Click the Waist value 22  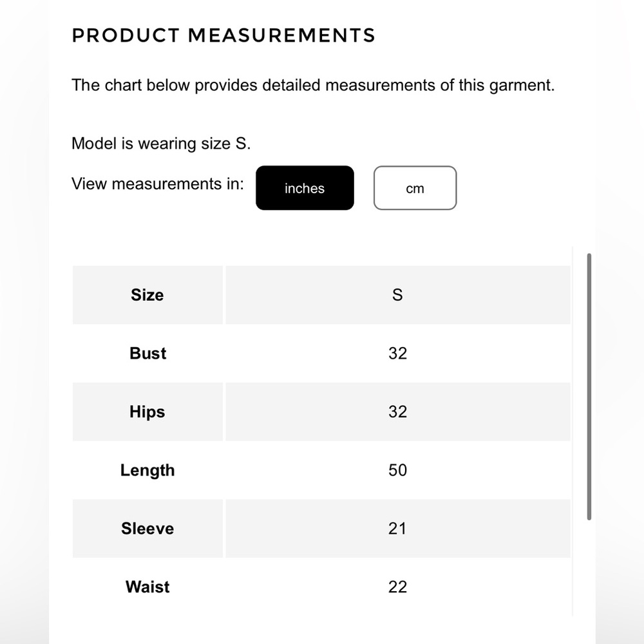(397, 587)
